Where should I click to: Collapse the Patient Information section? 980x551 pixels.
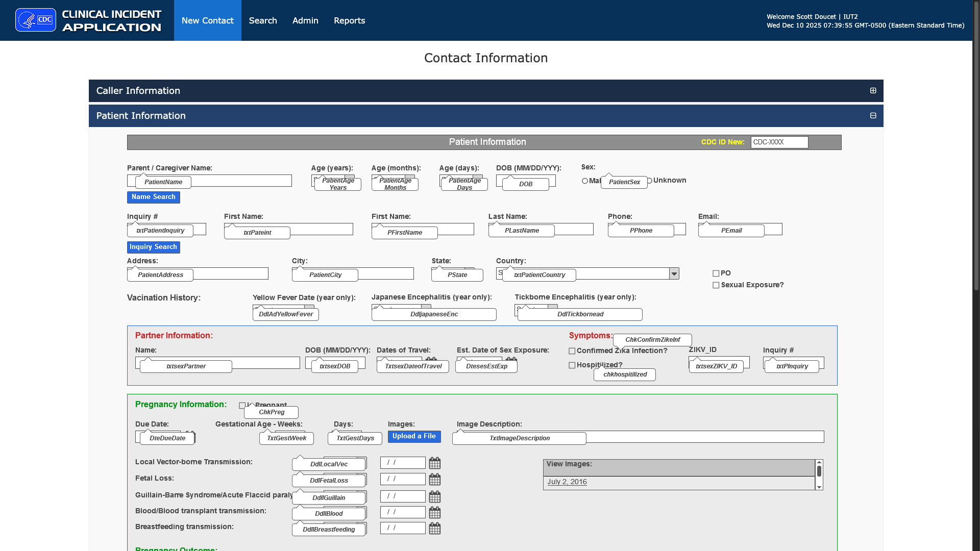point(873,116)
